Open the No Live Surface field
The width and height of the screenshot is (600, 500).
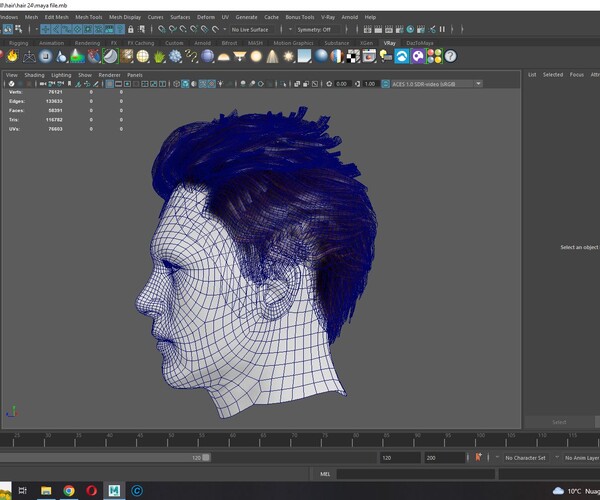click(x=250, y=29)
